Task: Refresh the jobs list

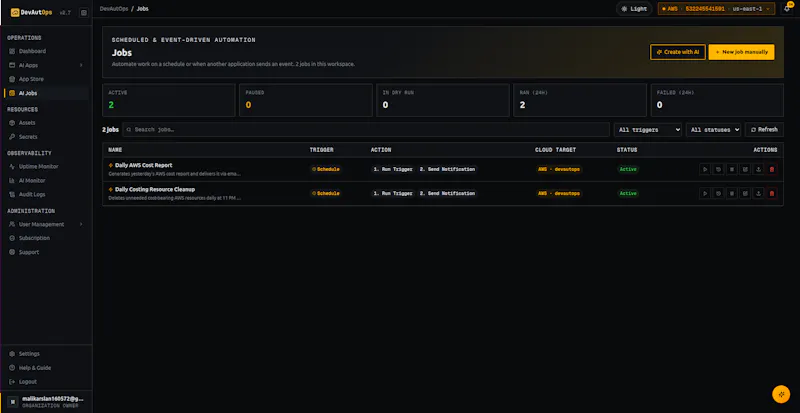Action: tap(764, 130)
